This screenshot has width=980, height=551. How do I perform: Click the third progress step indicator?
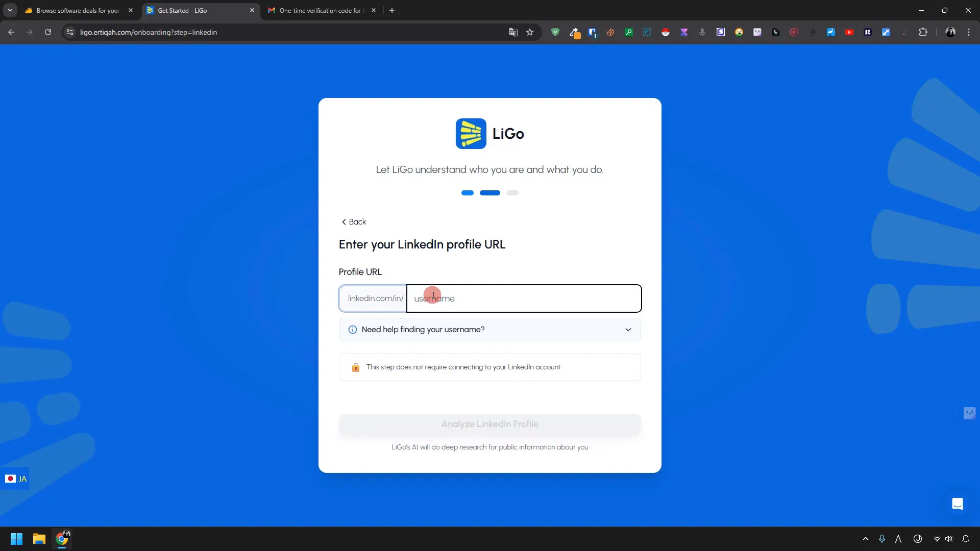pyautogui.click(x=512, y=193)
